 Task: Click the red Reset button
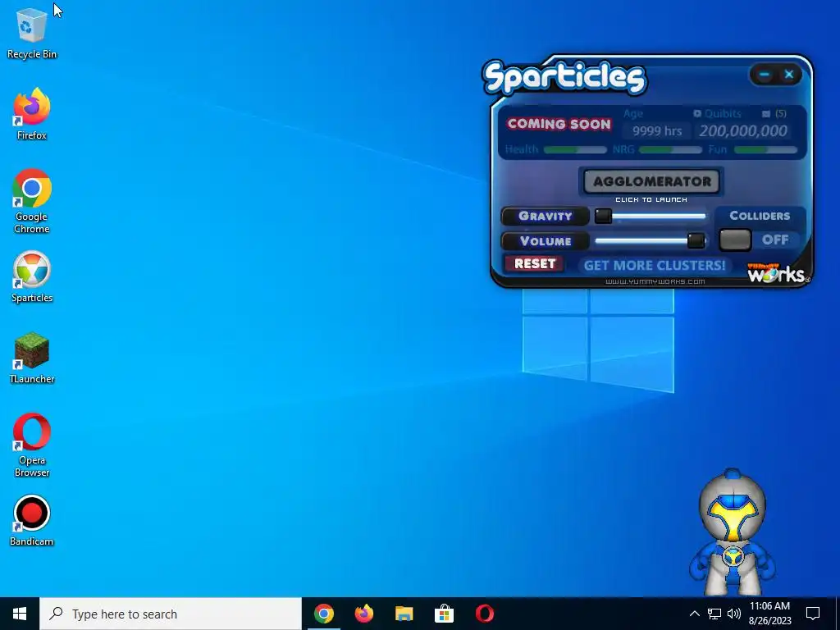tap(534, 263)
